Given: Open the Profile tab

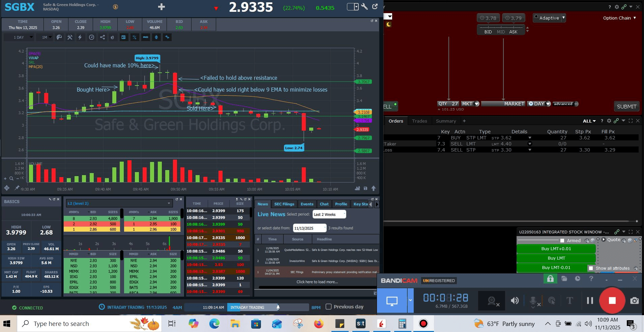Looking at the screenshot, I should point(341,204).
